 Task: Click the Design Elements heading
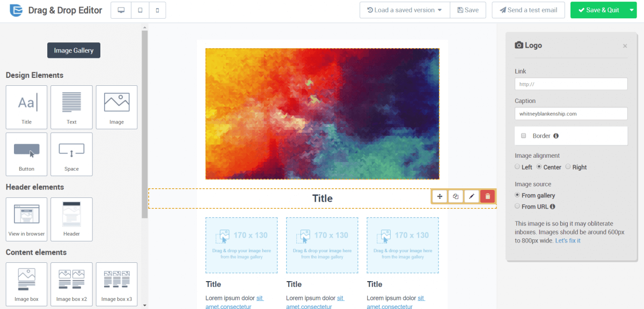[x=34, y=75]
